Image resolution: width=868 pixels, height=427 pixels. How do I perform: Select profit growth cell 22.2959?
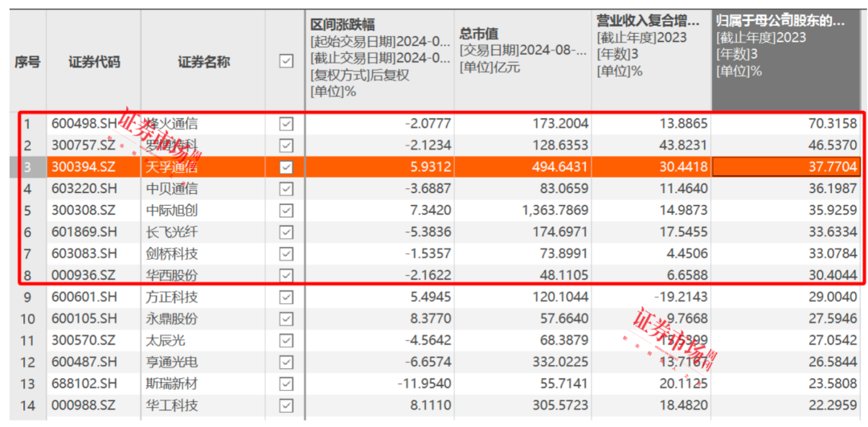click(x=832, y=406)
